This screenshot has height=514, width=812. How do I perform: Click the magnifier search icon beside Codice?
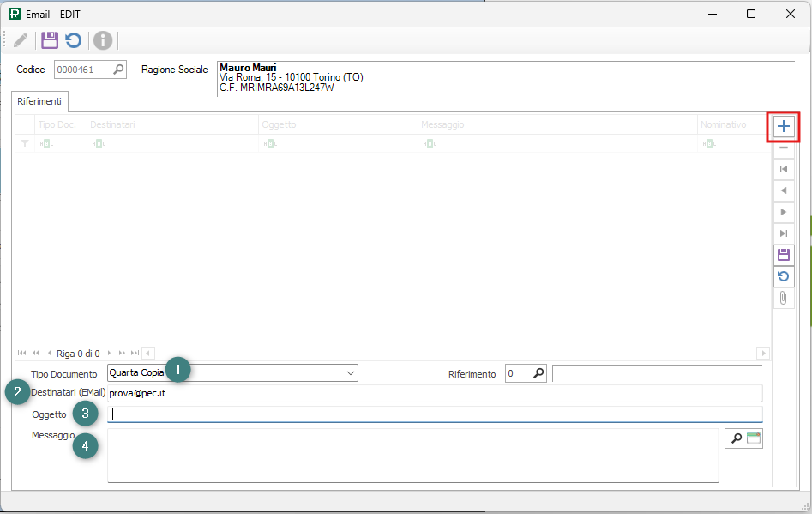(118, 70)
